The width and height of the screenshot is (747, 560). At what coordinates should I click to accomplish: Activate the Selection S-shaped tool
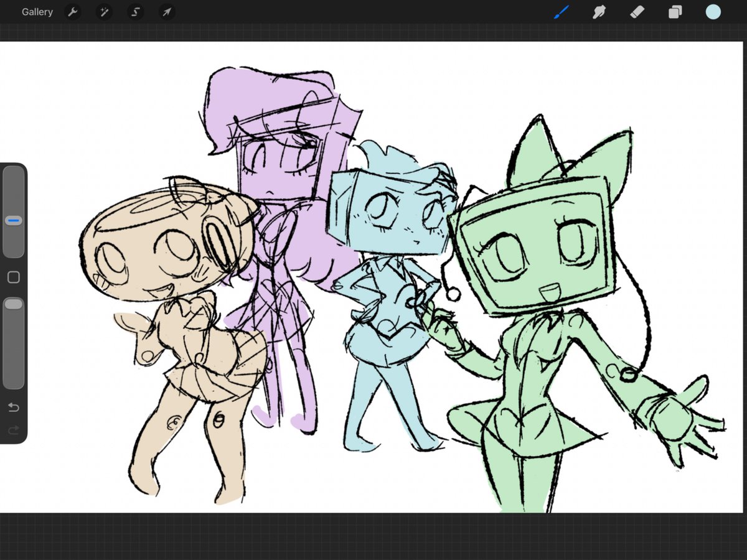[135, 12]
